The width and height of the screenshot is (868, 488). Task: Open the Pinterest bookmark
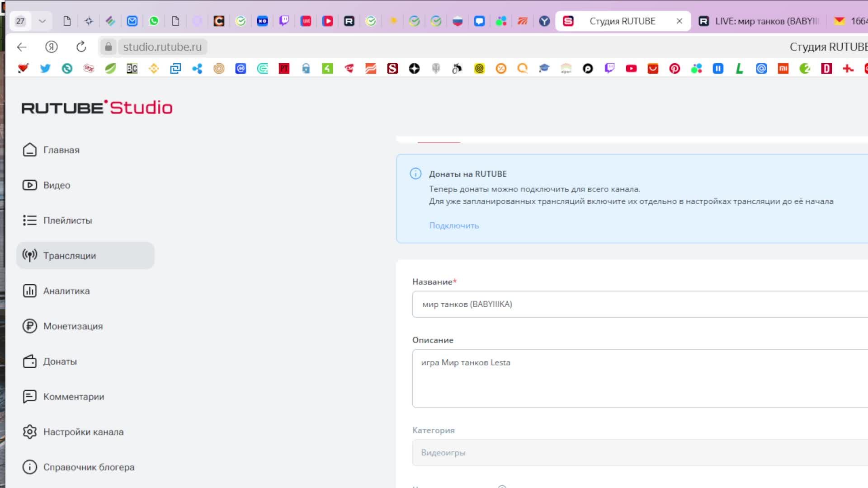point(675,69)
